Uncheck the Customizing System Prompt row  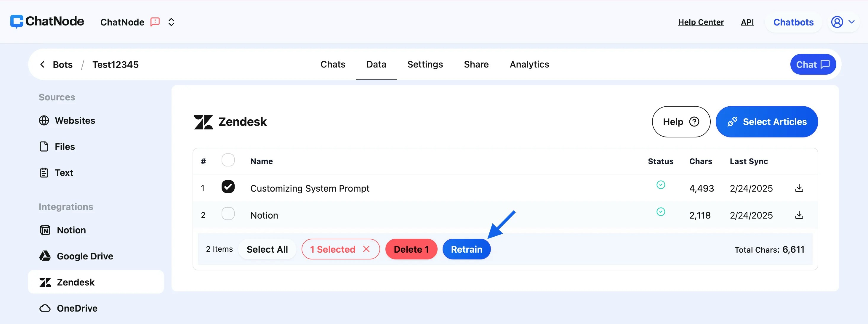228,187
